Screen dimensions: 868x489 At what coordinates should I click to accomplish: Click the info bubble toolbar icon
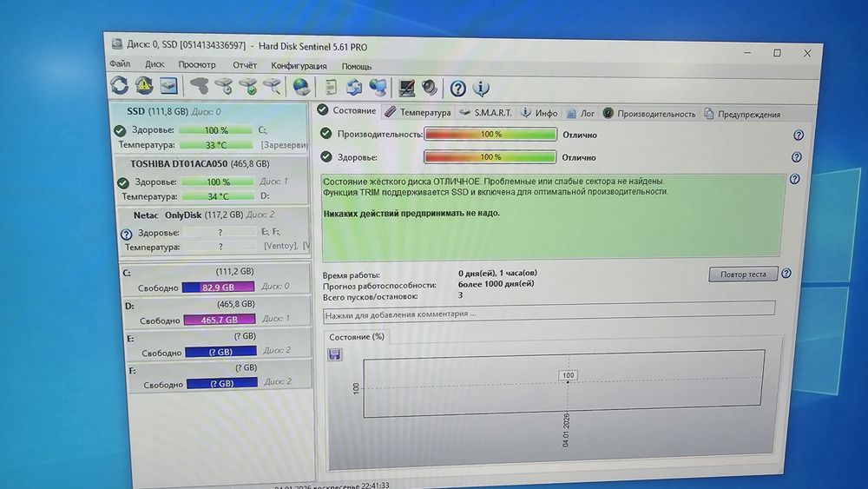481,88
